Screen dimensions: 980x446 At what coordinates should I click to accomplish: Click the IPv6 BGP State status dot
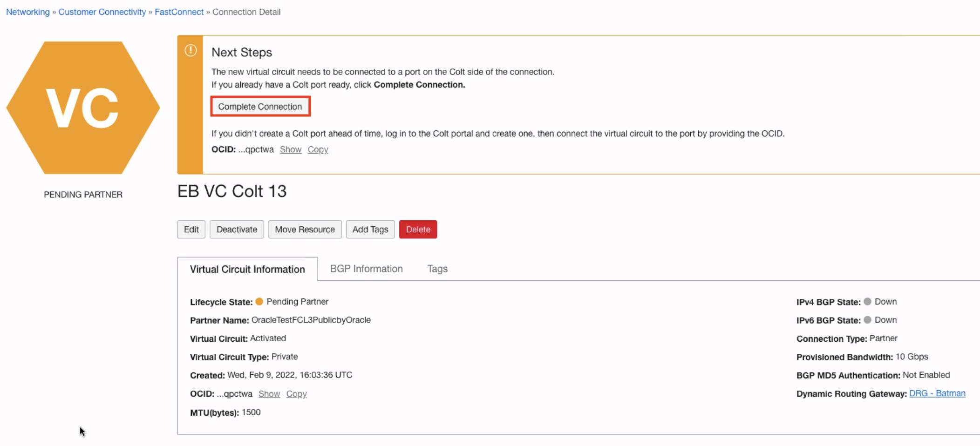click(x=867, y=320)
